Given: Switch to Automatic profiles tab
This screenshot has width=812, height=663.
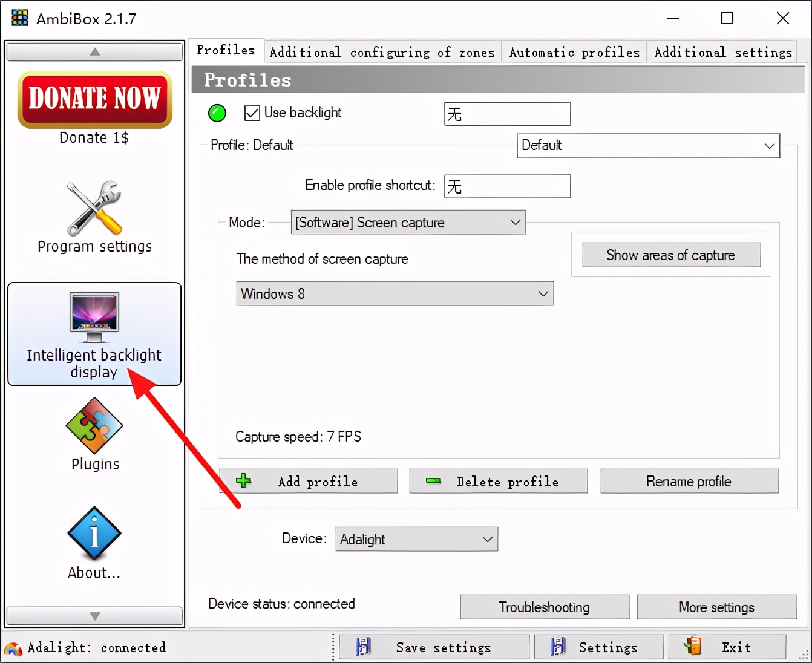Looking at the screenshot, I should click(x=574, y=53).
